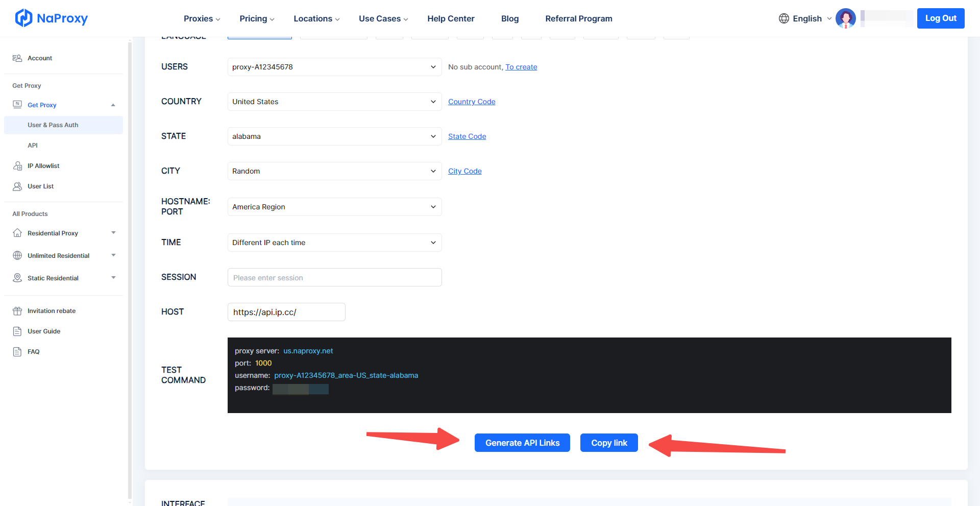Viewport: 980px width, 506px height.
Task: Open the STATE dropdown showing alabama
Action: pos(334,136)
